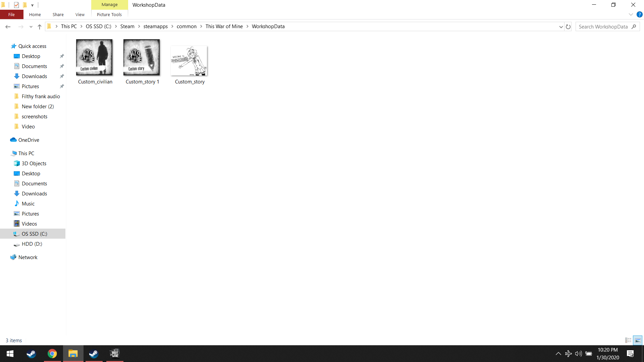The height and width of the screenshot is (362, 644).
Task: Show hidden system tray icons
Action: click(558, 354)
